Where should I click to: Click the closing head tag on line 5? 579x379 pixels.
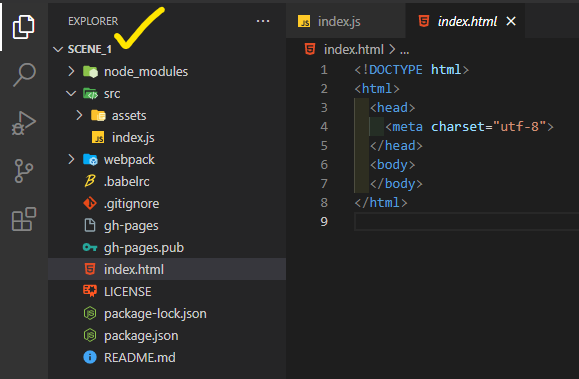(396, 146)
